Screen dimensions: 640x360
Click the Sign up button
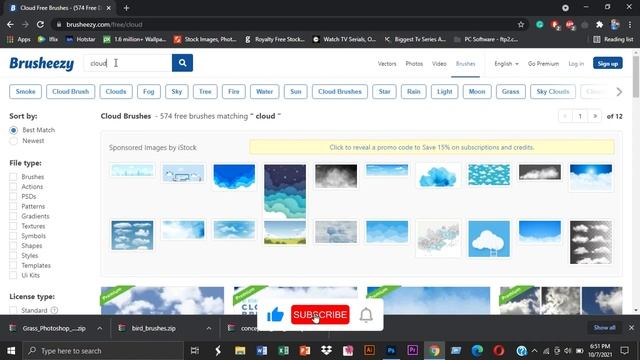tap(607, 63)
